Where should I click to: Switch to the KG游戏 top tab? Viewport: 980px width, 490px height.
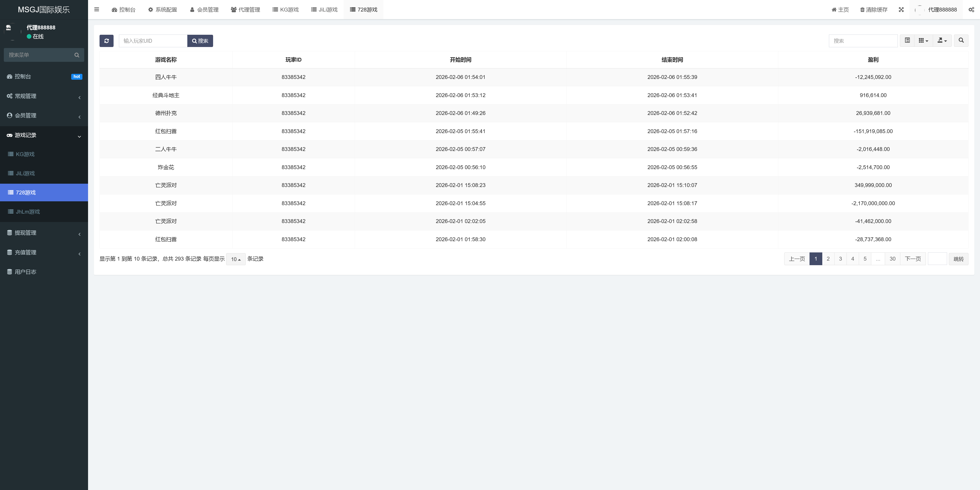coord(286,9)
